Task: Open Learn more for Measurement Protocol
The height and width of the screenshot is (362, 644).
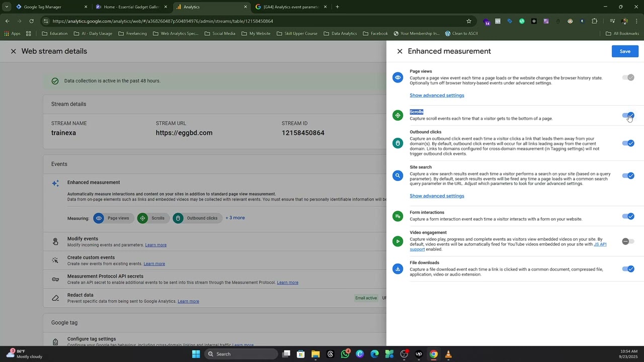Action: click(287, 283)
